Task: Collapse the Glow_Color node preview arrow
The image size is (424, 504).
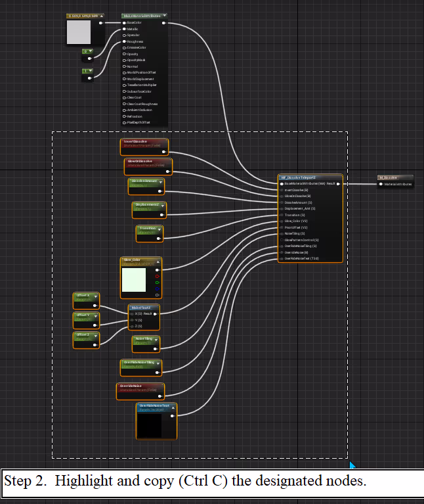Action: (158, 262)
